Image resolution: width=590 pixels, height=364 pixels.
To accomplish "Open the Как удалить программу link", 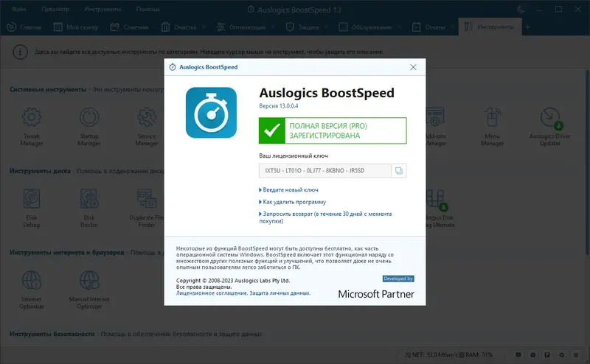I will [x=294, y=202].
